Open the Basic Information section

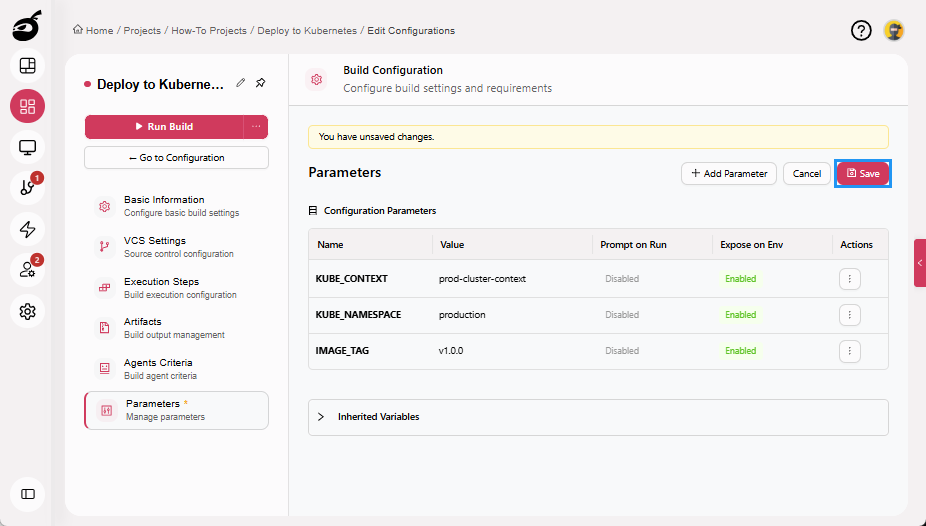click(177, 206)
